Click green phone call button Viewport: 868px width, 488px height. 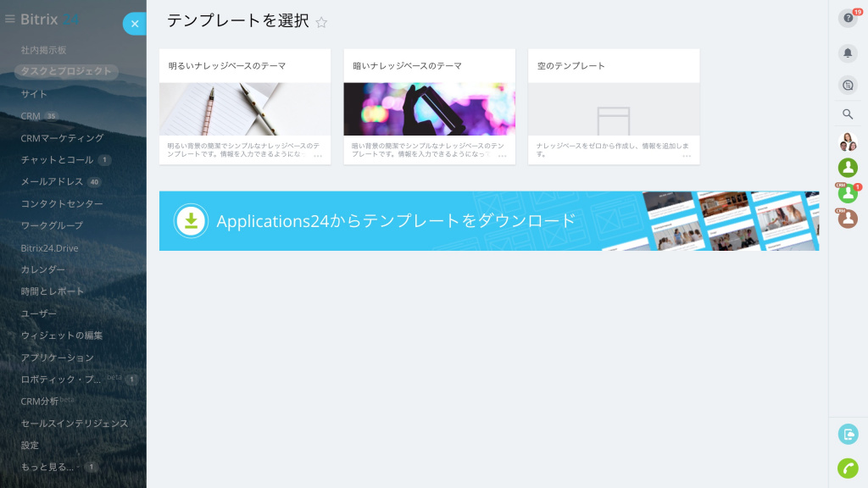pos(848,468)
